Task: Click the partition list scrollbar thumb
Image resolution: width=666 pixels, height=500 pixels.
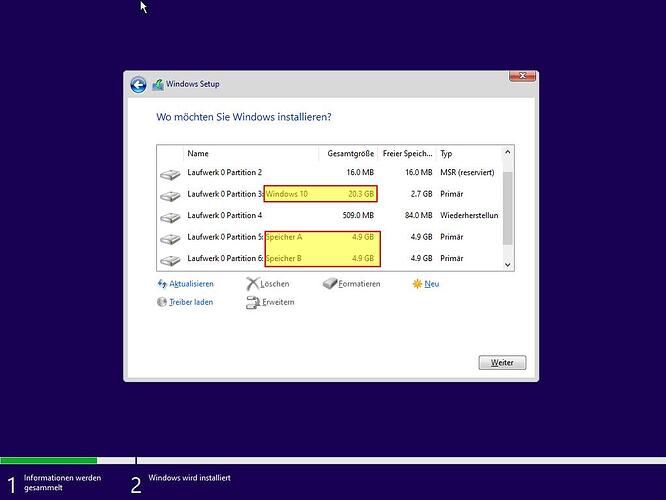Action: pos(508,208)
